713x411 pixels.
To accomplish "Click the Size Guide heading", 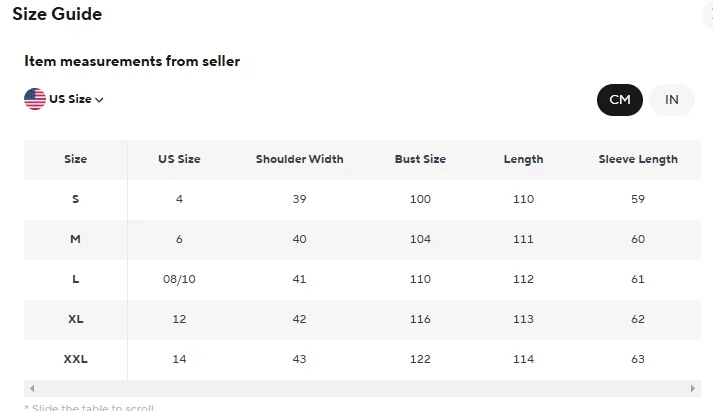I will (57, 14).
